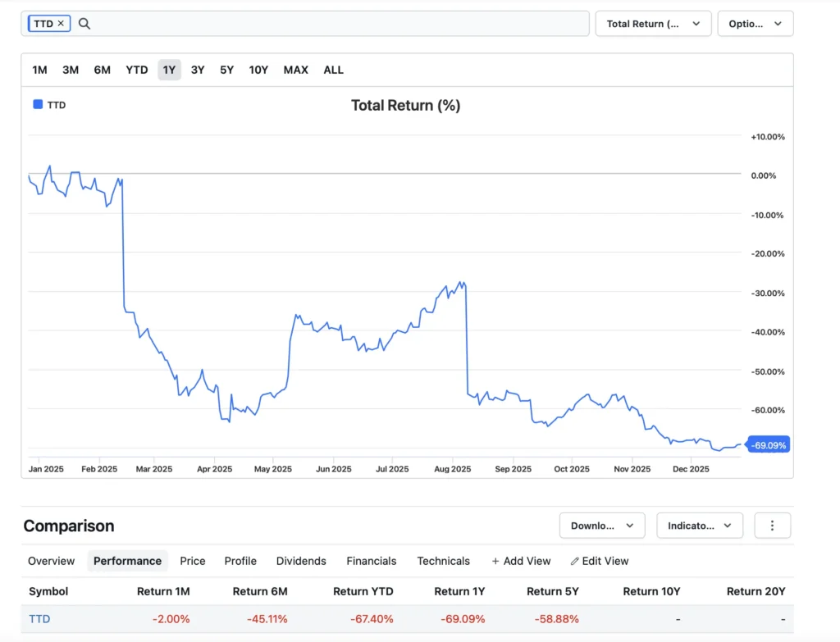Select the 1M time range
The width and height of the screenshot is (840, 642).
click(x=39, y=70)
